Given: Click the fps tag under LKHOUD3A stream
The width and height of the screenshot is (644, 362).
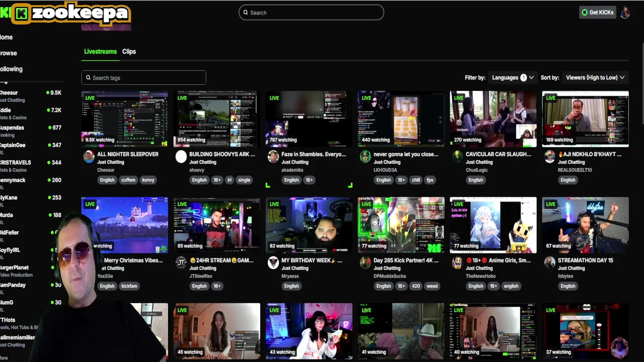Looking at the screenshot, I should (x=430, y=180).
